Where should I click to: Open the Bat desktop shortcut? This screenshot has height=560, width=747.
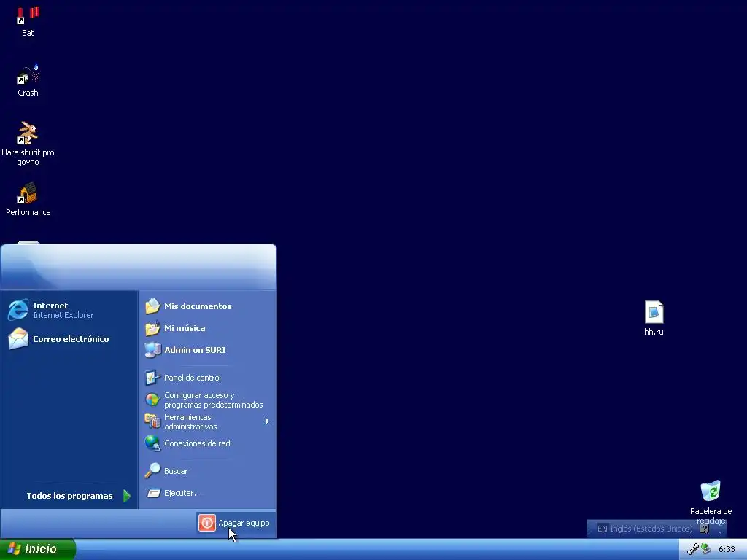click(x=28, y=21)
